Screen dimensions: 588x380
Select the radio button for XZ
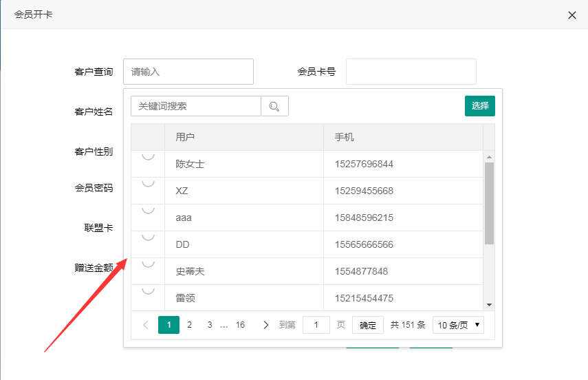tap(148, 183)
